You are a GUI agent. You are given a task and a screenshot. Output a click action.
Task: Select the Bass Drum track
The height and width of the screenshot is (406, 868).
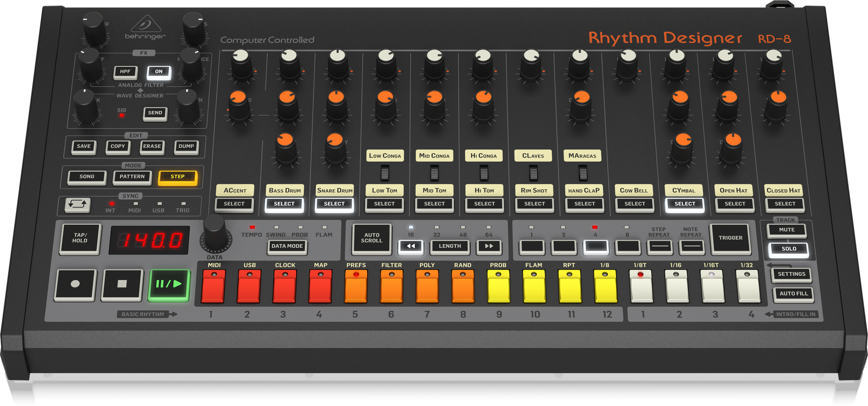(x=284, y=204)
